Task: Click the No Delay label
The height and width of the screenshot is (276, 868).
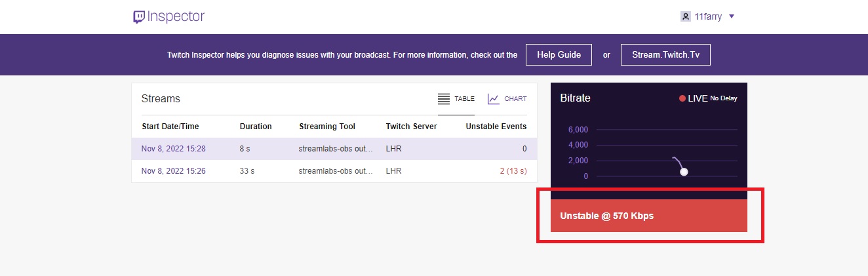Action: [724, 98]
